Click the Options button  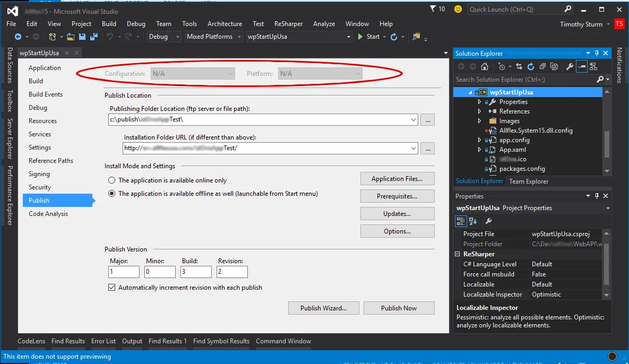pyautogui.click(x=397, y=231)
